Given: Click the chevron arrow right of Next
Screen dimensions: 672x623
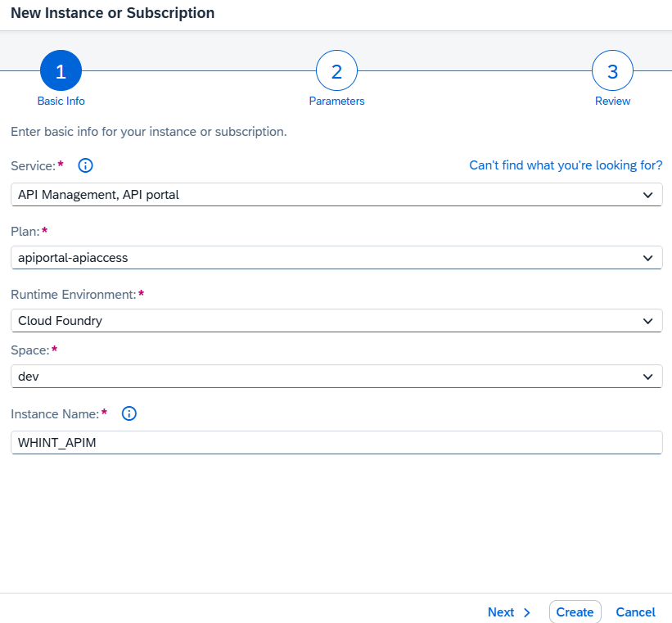Looking at the screenshot, I should click(x=526, y=612).
